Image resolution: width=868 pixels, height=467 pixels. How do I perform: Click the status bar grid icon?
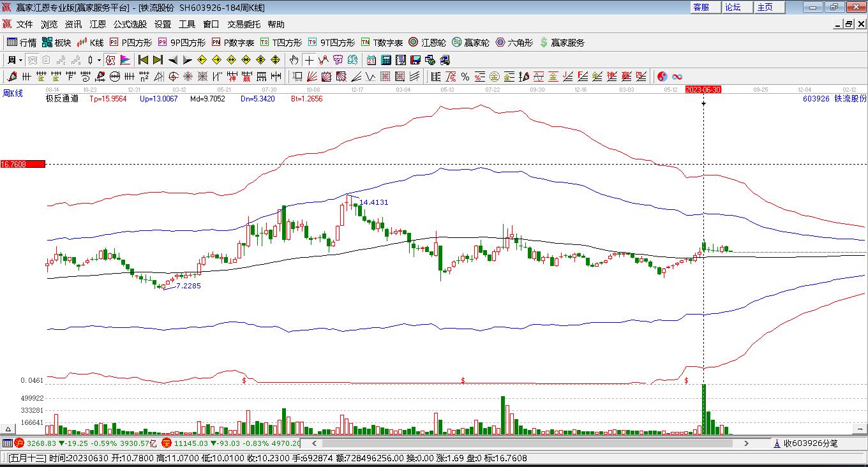(x=8, y=443)
